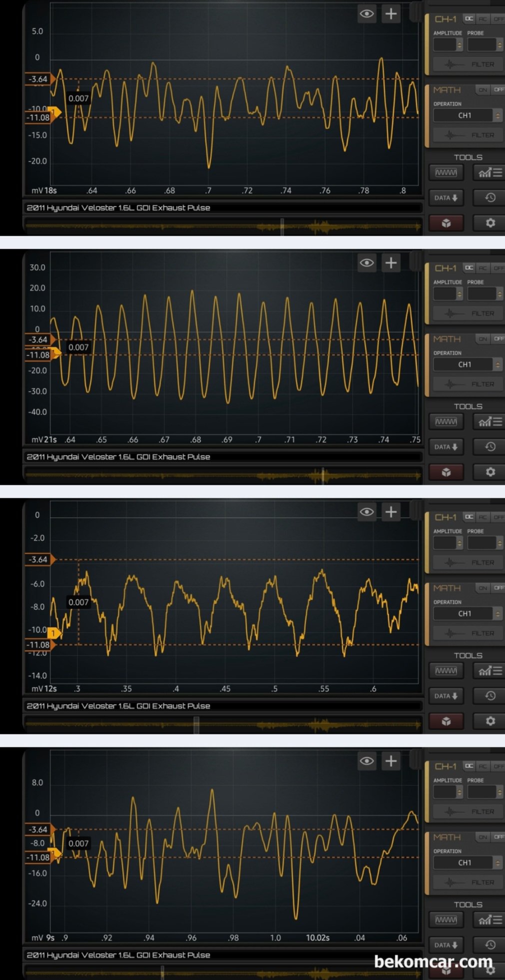Image resolution: width=505 pixels, height=980 pixels.
Task: Click the waveform tool icon in the top panel
Action: point(446,173)
